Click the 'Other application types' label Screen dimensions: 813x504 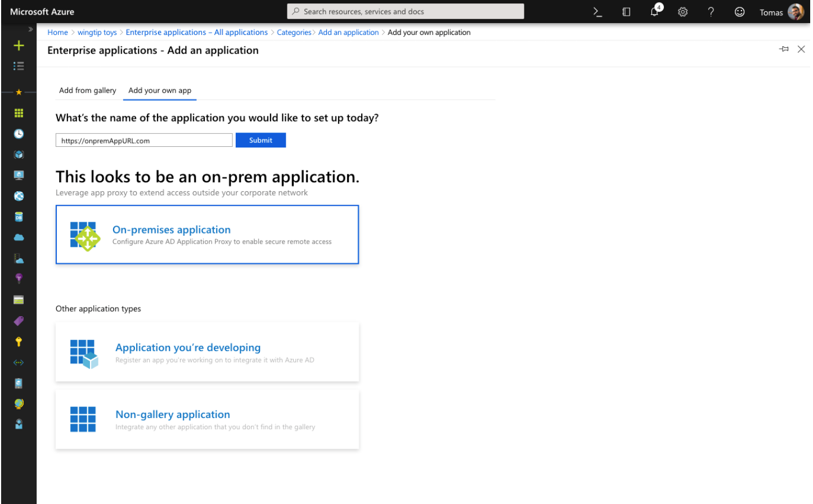tap(98, 309)
